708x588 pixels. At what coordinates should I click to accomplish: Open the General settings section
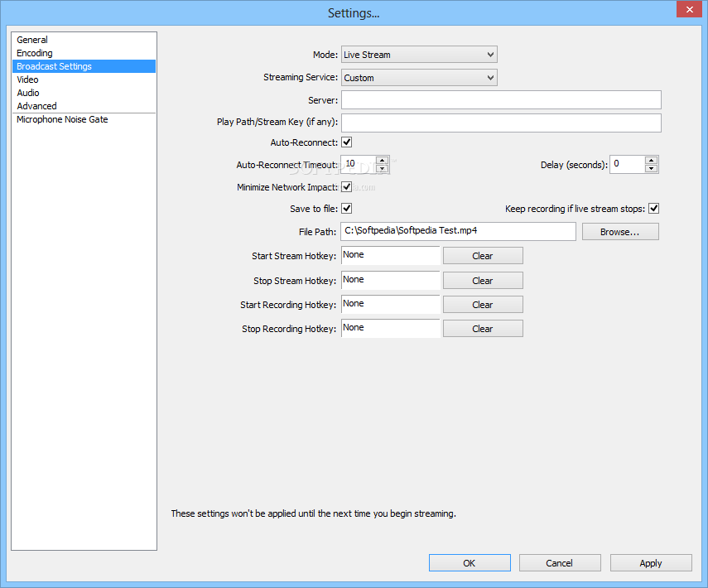pyautogui.click(x=84, y=40)
